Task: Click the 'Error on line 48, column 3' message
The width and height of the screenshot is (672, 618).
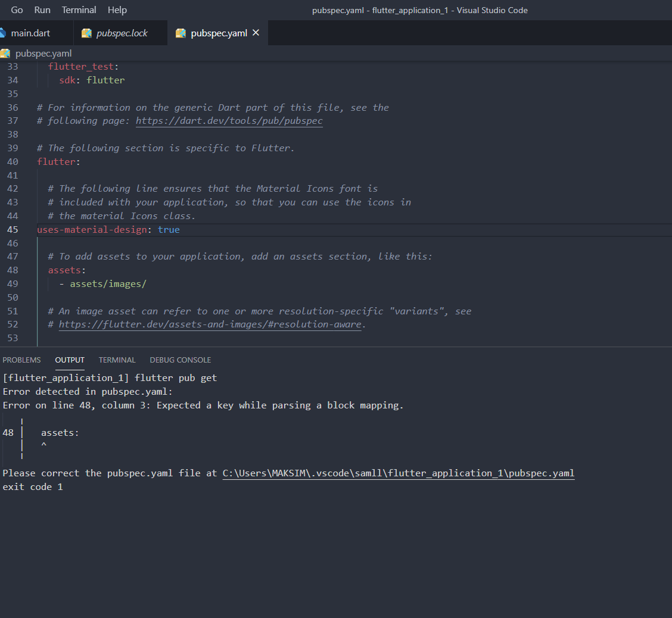Action: tap(203, 405)
